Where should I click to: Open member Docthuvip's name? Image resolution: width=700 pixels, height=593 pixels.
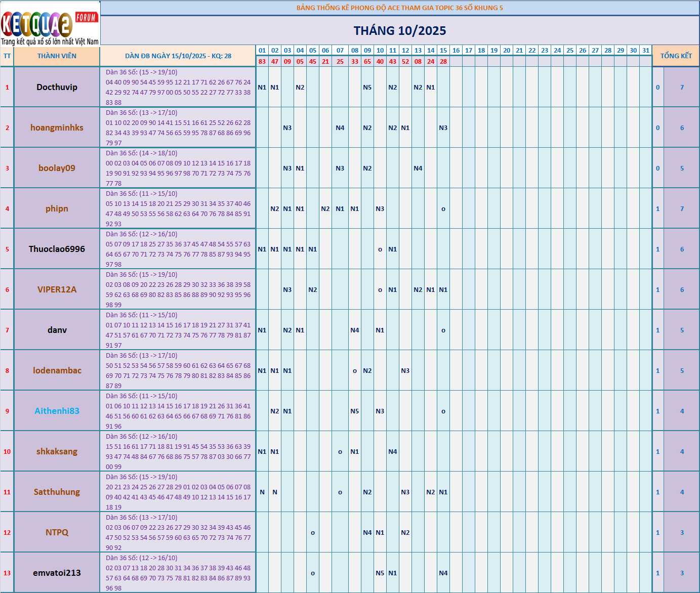57,87
